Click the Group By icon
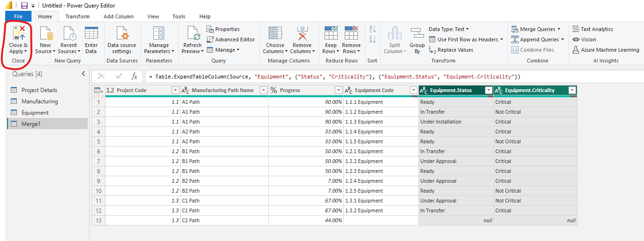 pos(417,34)
